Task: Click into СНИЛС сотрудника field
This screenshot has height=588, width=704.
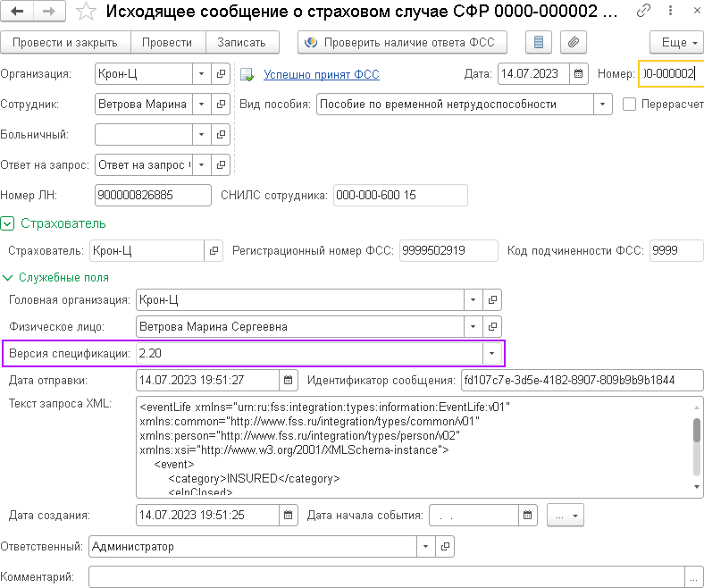Action: pyautogui.click(x=400, y=195)
